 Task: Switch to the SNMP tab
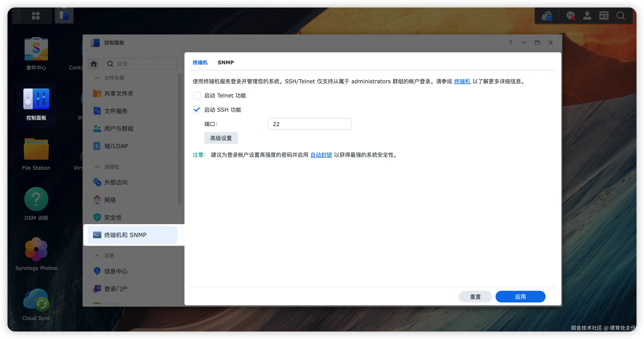(226, 63)
